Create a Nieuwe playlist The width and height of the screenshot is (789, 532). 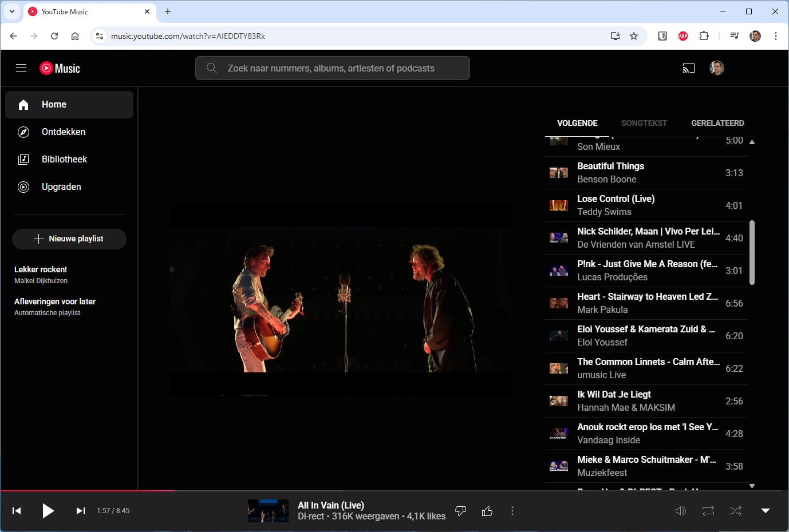click(69, 239)
